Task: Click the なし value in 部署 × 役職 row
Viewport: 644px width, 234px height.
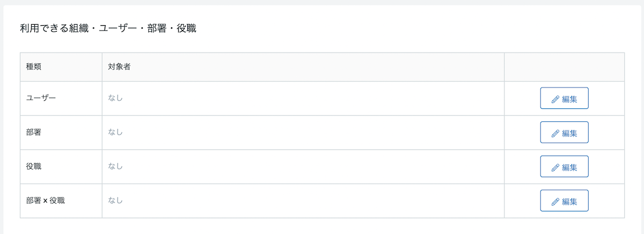Action: [x=115, y=200]
